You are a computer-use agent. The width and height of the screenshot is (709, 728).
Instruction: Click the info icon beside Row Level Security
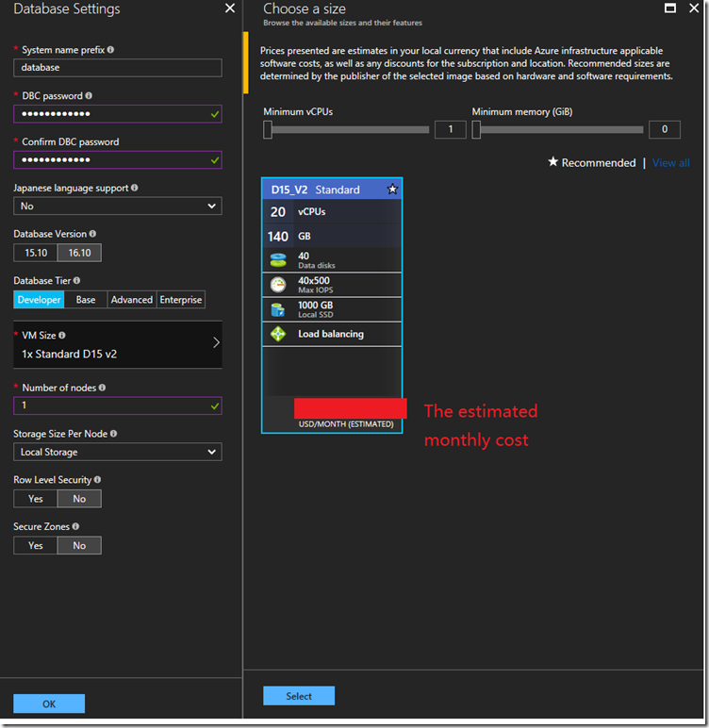97,480
